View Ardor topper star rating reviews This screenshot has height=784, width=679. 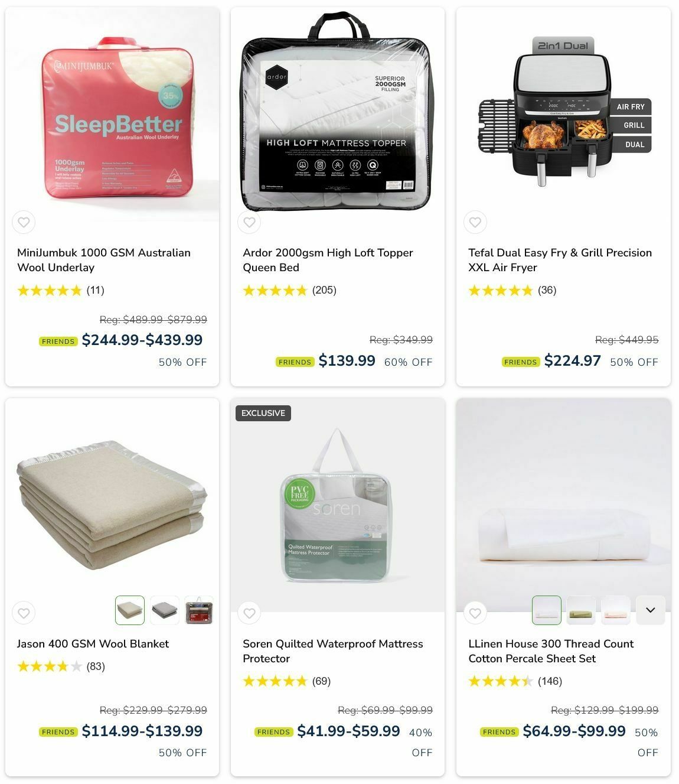pos(289,290)
